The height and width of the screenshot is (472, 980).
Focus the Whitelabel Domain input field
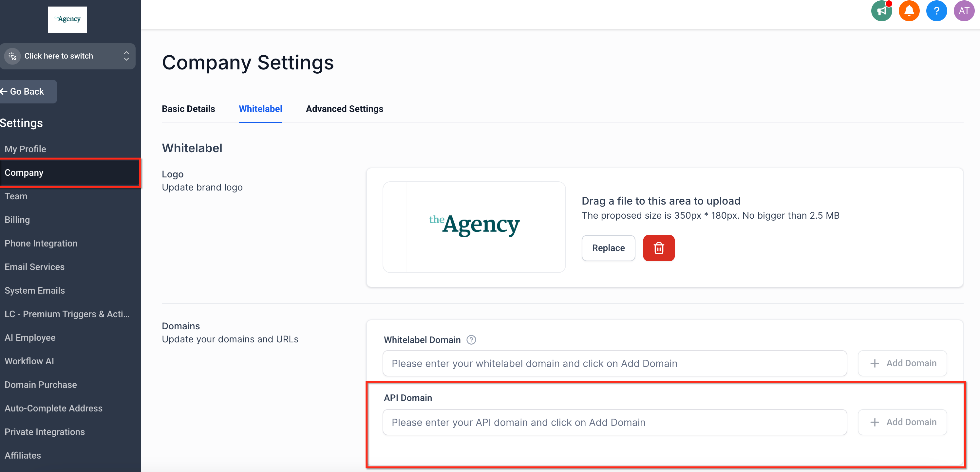click(x=614, y=363)
